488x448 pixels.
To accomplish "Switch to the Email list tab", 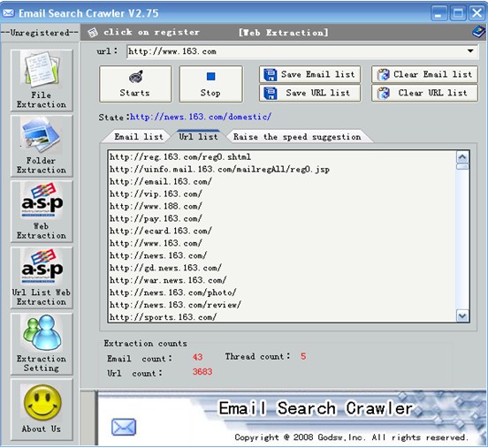I will click(x=139, y=137).
